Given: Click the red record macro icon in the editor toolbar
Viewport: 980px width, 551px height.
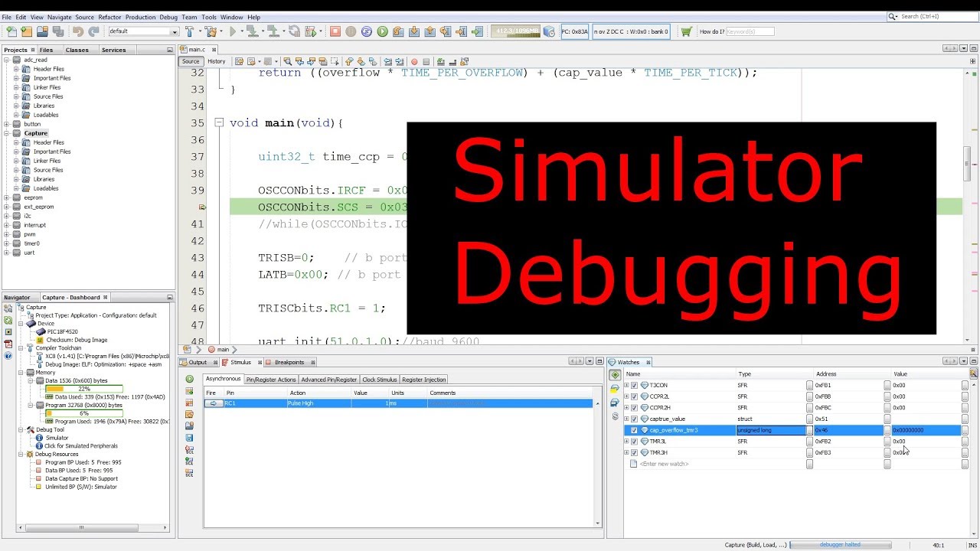Looking at the screenshot, I should (x=414, y=61).
